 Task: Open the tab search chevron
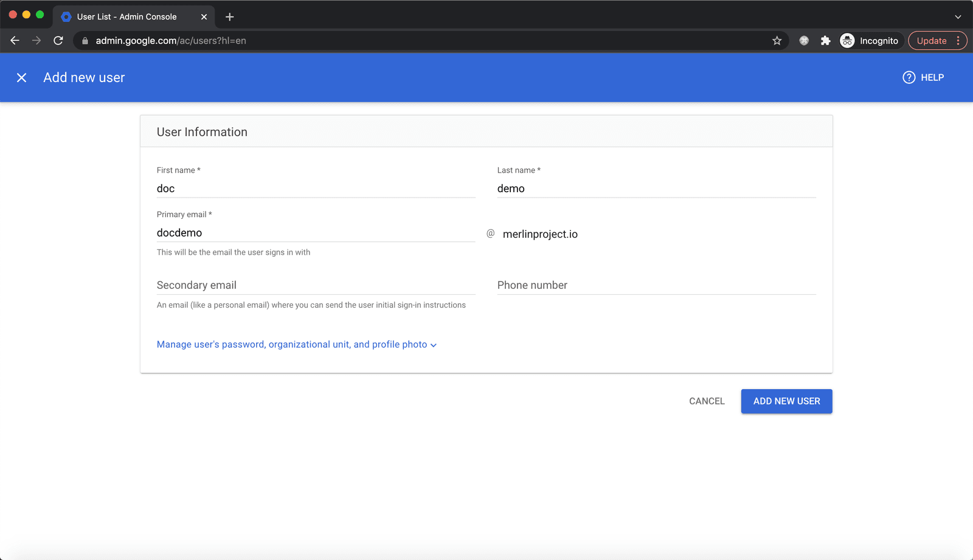(x=958, y=17)
